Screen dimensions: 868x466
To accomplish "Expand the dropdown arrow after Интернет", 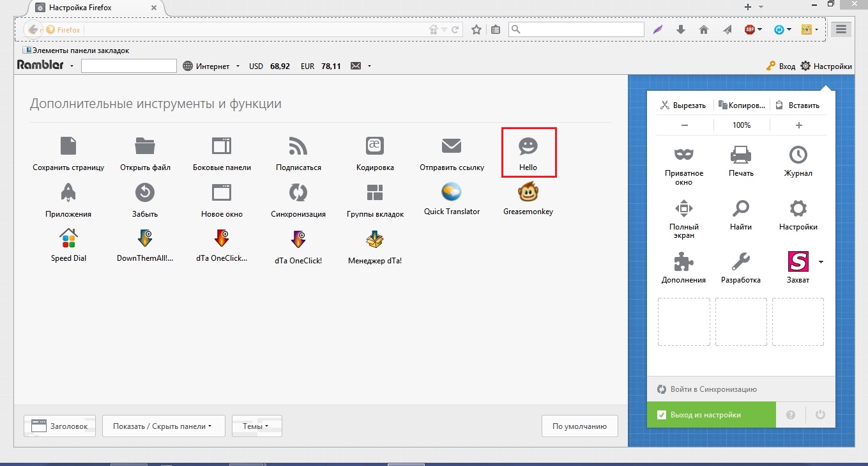I will tap(238, 66).
